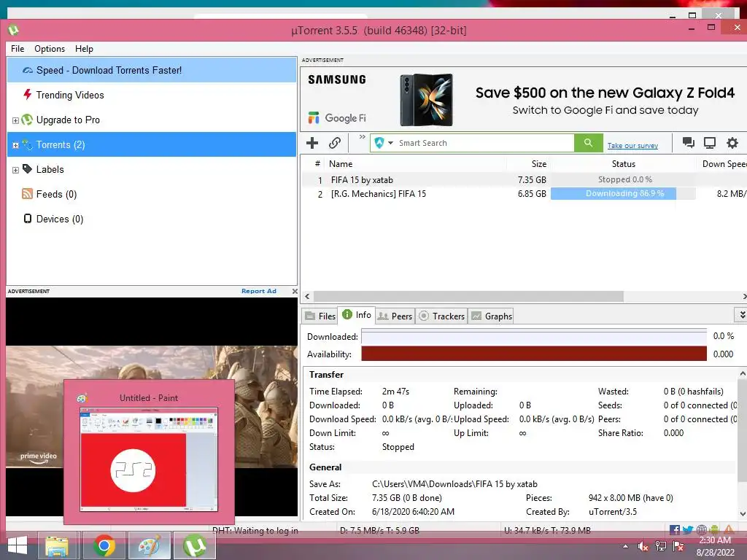The image size is (747, 560).
Task: Switch to the Graphs tab
Action: 491,316
